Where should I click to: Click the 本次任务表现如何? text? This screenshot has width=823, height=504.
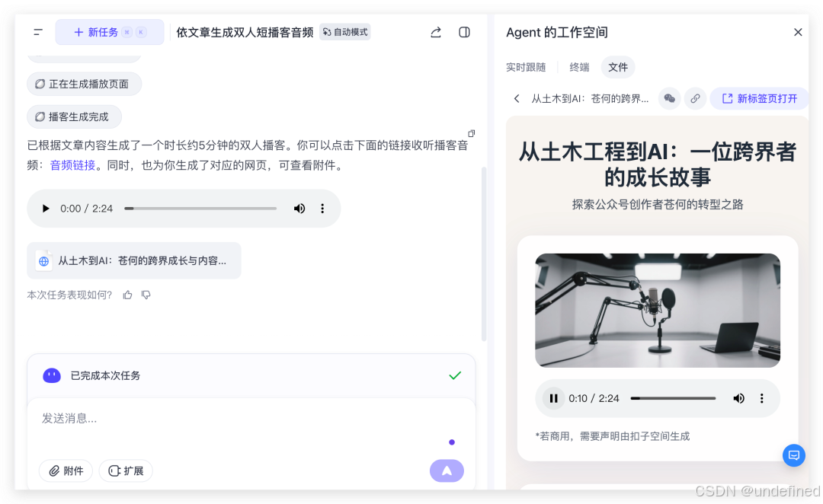(69, 295)
